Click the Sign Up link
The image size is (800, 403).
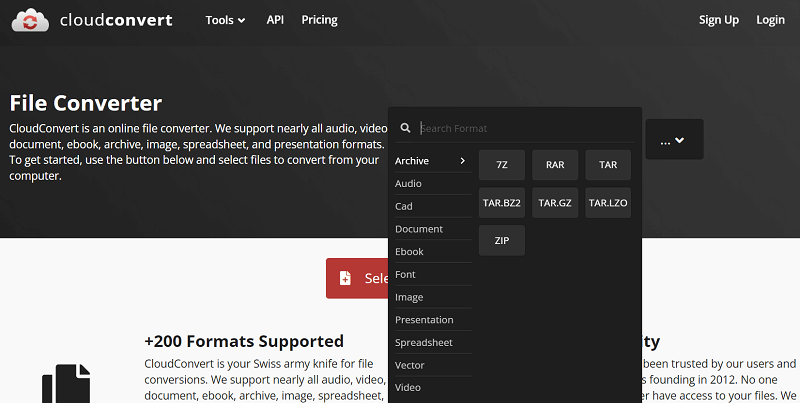coord(718,20)
